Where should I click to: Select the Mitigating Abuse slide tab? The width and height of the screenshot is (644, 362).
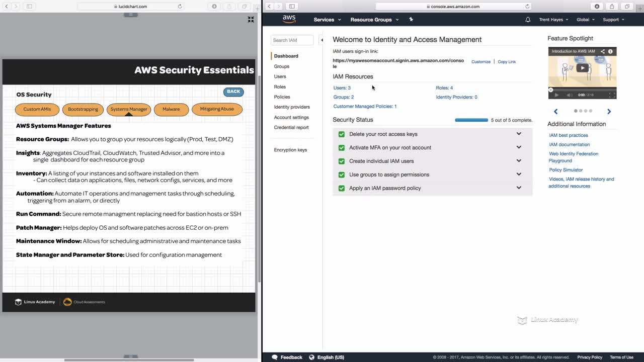(x=217, y=109)
